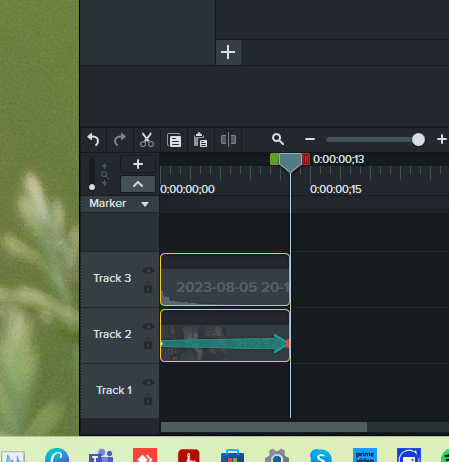The width and height of the screenshot is (449, 462).
Task: Open the settings gear app in taskbar
Action: pyautogui.click(x=277, y=456)
